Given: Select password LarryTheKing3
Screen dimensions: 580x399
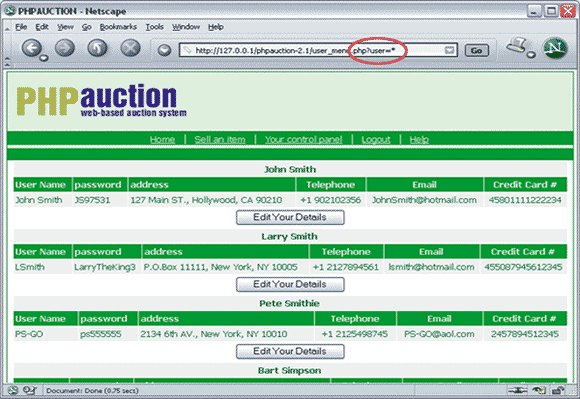Looking at the screenshot, I should pos(105,267).
